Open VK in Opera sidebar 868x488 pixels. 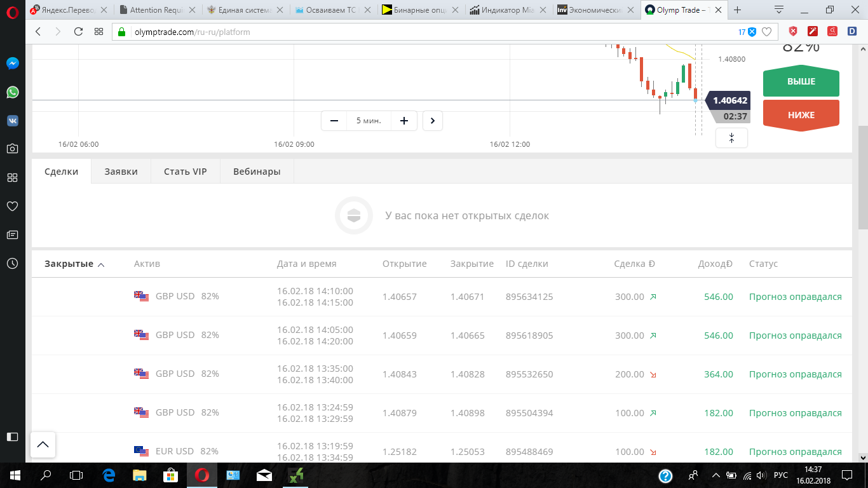pyautogui.click(x=12, y=121)
